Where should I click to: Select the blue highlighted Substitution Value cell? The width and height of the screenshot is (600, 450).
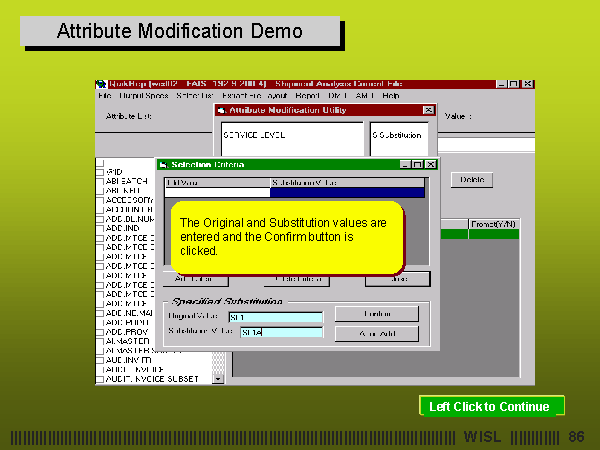(x=347, y=193)
